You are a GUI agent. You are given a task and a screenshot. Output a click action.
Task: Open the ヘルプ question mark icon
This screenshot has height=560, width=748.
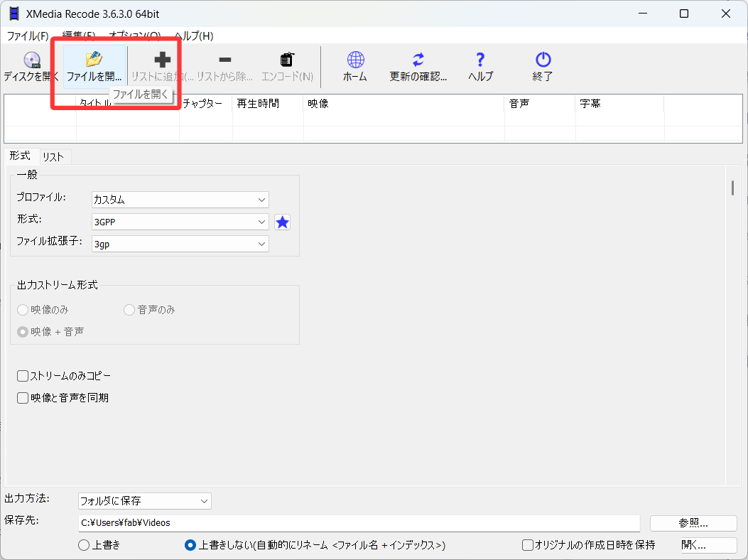coord(480,60)
